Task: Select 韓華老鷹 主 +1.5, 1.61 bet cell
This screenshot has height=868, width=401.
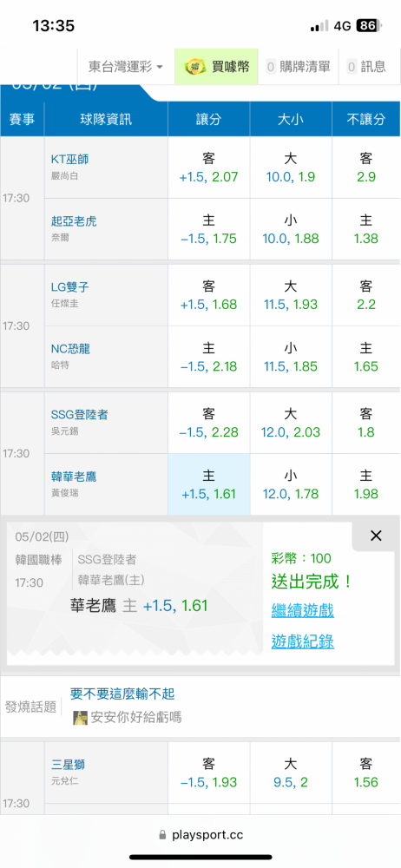Action: click(209, 484)
